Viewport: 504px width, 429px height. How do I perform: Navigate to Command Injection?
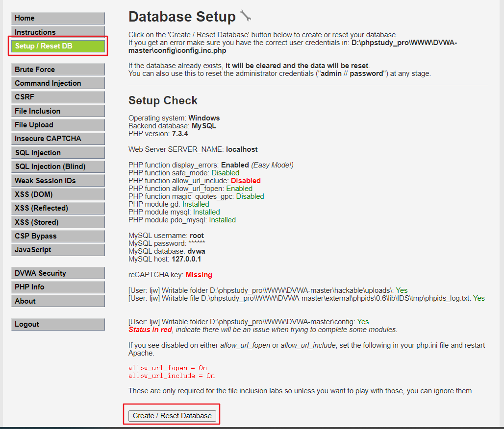(x=58, y=83)
